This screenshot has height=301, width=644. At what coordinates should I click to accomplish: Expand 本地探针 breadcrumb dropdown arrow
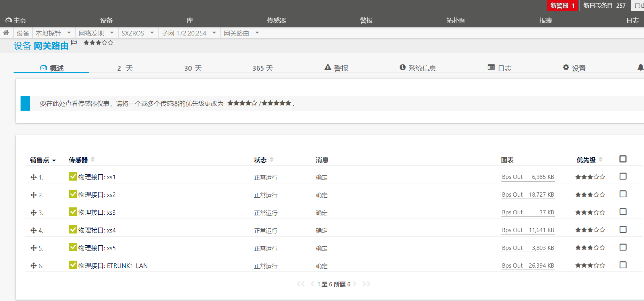pos(69,33)
